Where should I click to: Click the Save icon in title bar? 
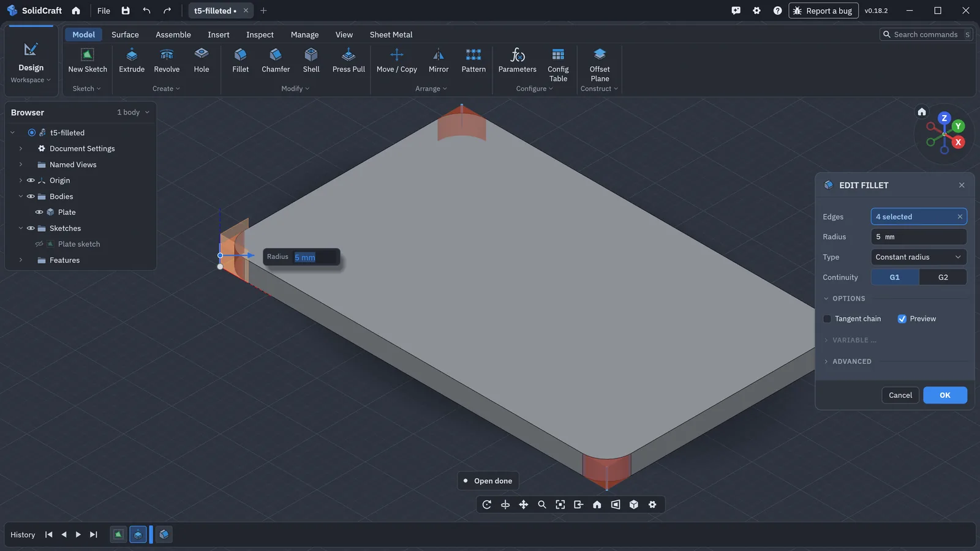tap(126, 10)
